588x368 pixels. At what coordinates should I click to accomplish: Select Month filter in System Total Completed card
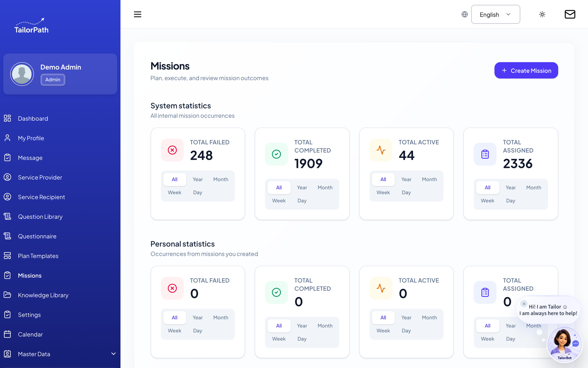pyautogui.click(x=325, y=187)
